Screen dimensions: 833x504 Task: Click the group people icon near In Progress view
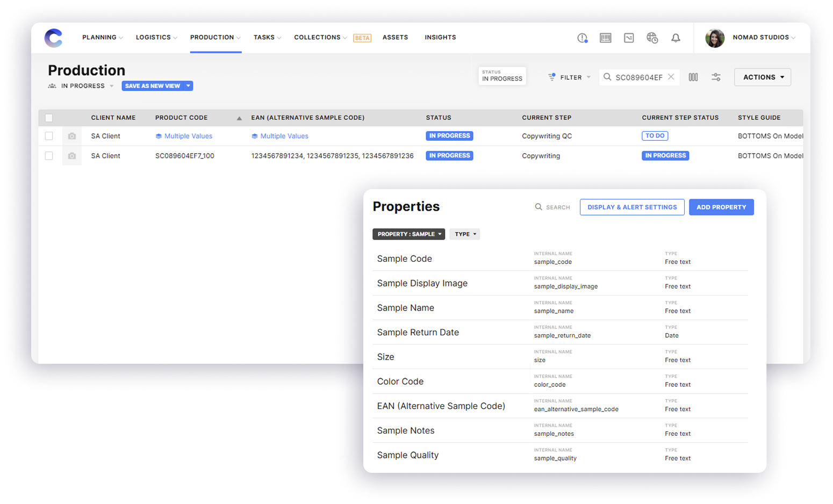tap(52, 86)
